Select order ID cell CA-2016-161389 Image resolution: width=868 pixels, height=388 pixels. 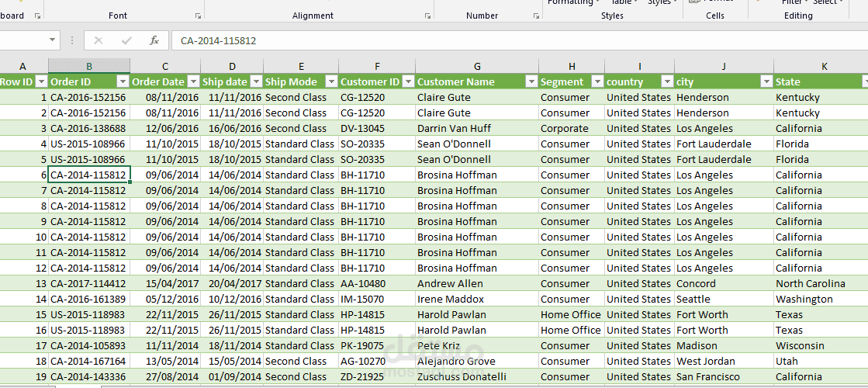(89, 299)
